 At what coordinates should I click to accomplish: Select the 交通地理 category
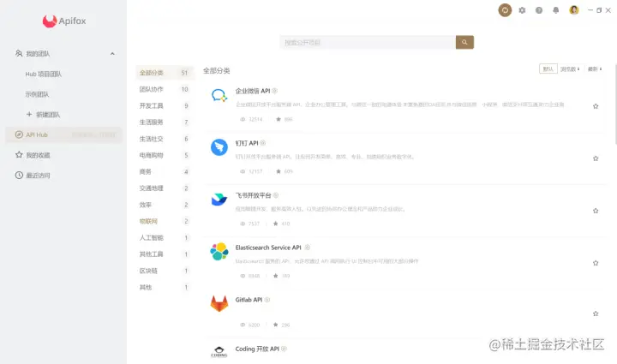tap(165, 188)
